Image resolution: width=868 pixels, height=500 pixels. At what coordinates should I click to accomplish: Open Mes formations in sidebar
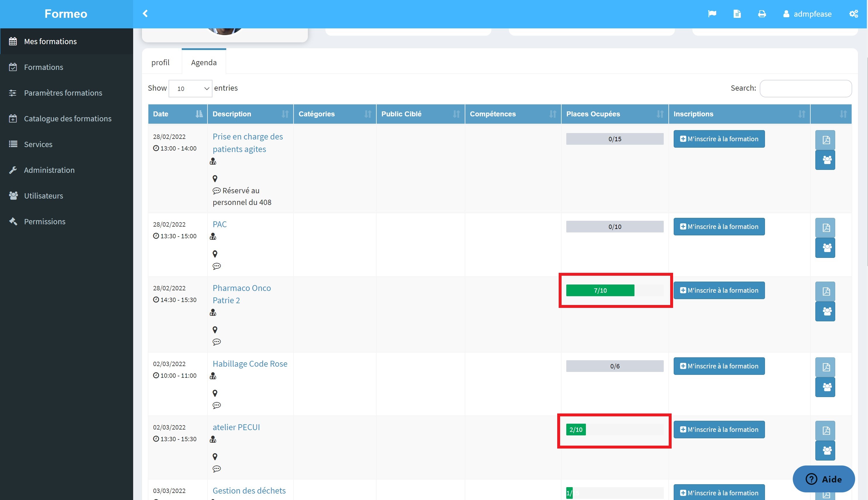click(x=66, y=41)
